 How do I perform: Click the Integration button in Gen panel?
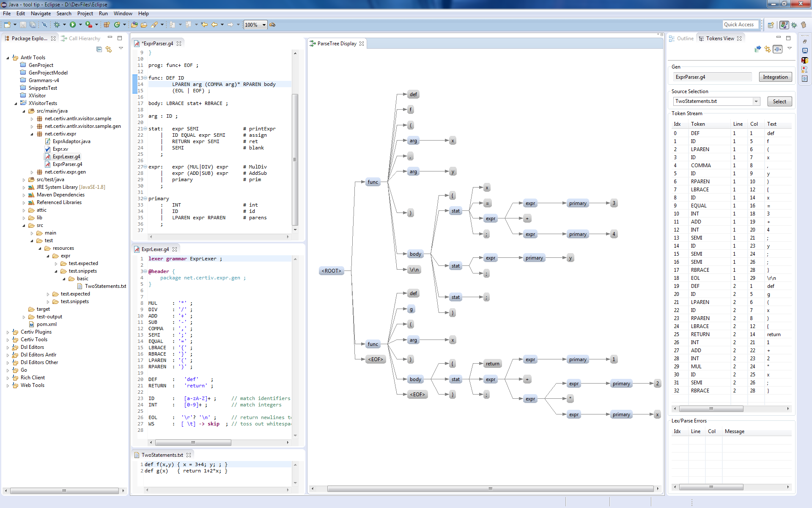coord(776,77)
